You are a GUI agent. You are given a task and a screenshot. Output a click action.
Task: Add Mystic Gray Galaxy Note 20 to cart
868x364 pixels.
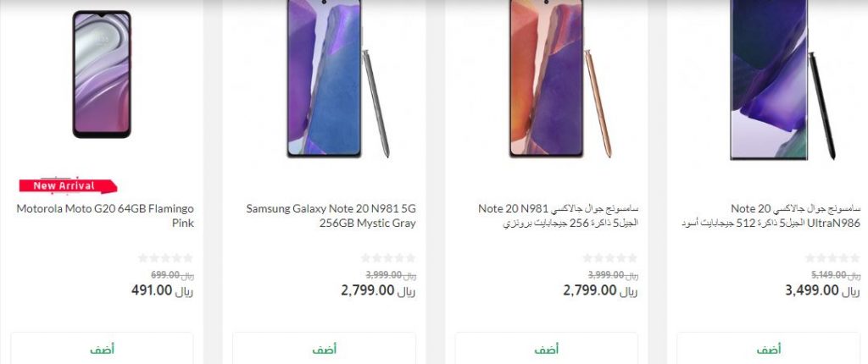click(x=324, y=349)
